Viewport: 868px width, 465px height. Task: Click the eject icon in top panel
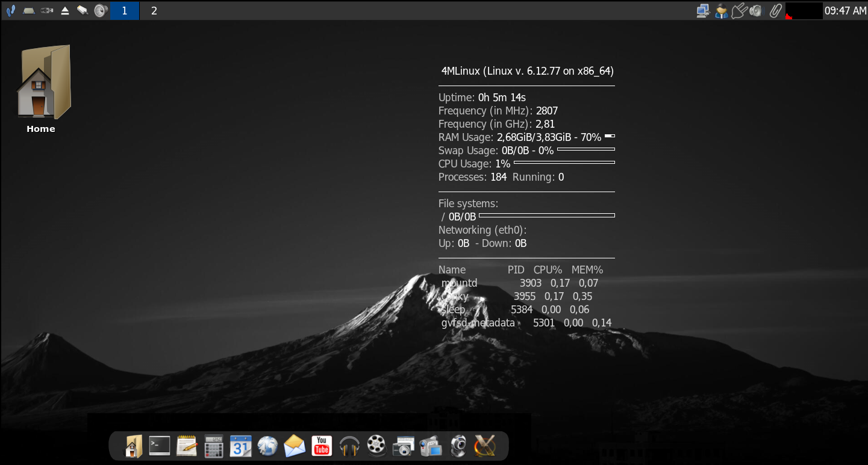[x=64, y=11]
